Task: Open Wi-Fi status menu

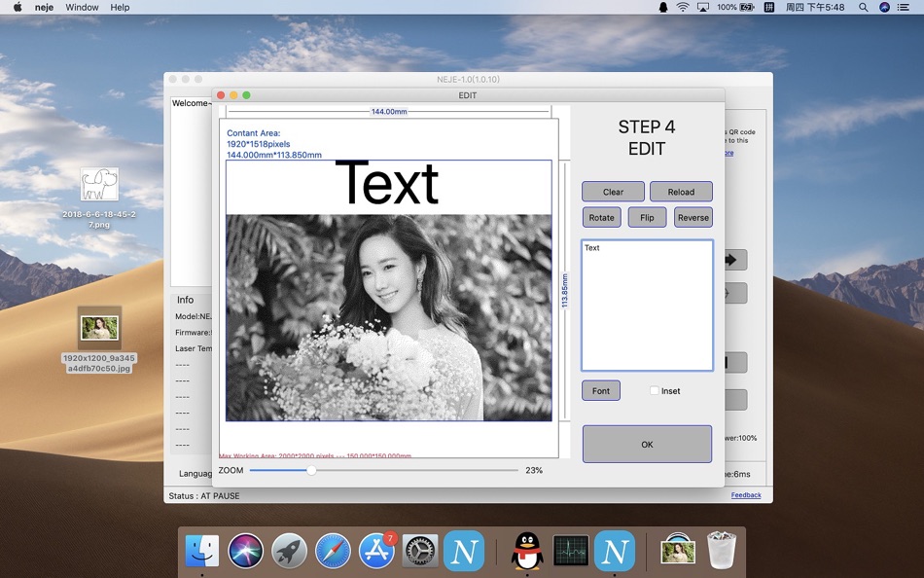Action: [683, 7]
